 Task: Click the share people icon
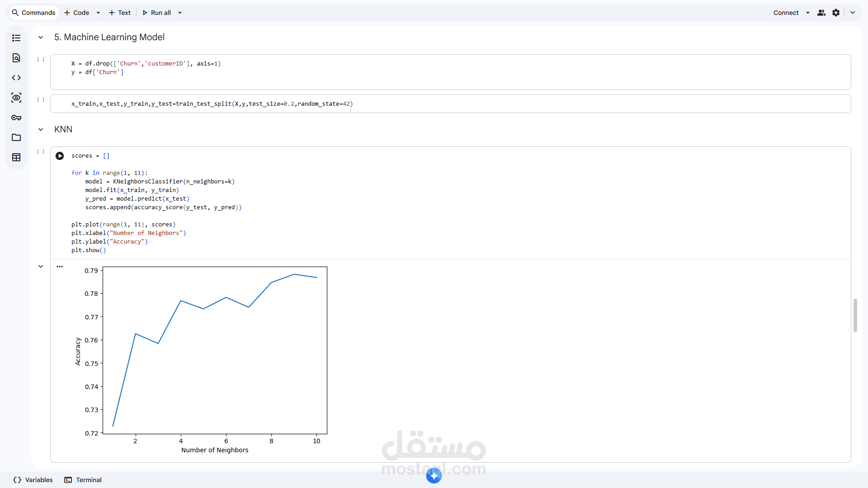click(821, 13)
